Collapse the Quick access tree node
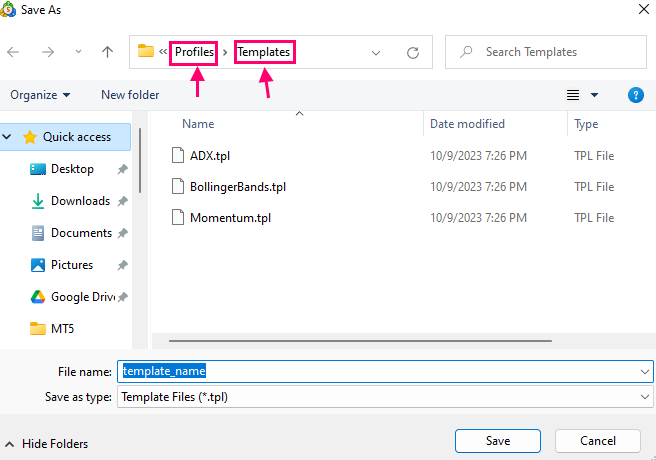This screenshot has width=656, height=460. 9,137
